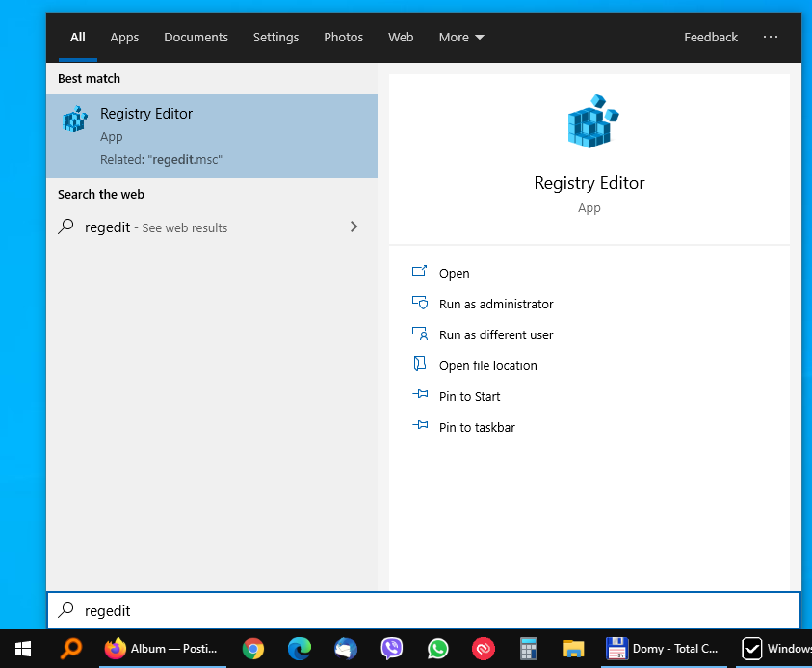The height and width of the screenshot is (668, 812).
Task: Click the Run as different user icon
Action: pyautogui.click(x=420, y=334)
